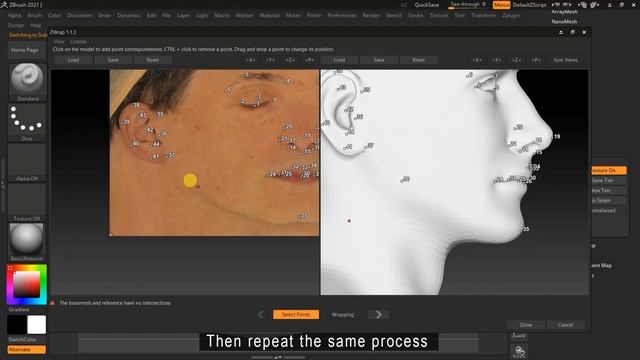
Task: Open the Zplugin menu
Action: tap(511, 16)
